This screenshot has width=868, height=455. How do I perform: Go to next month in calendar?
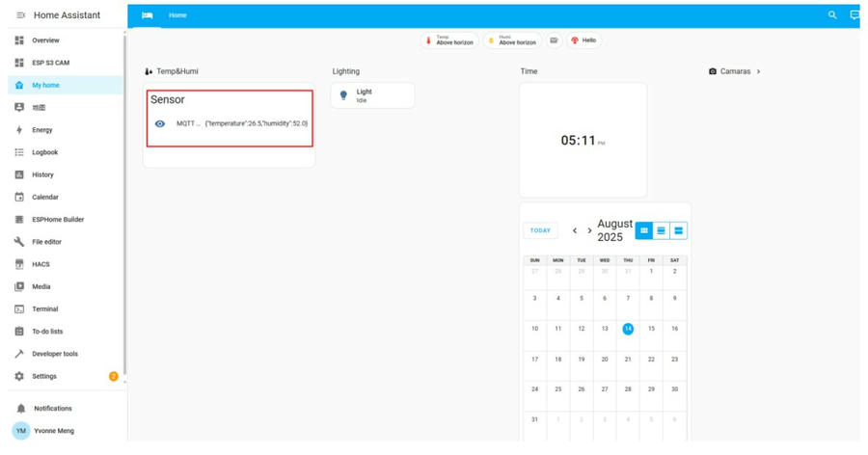pos(589,230)
